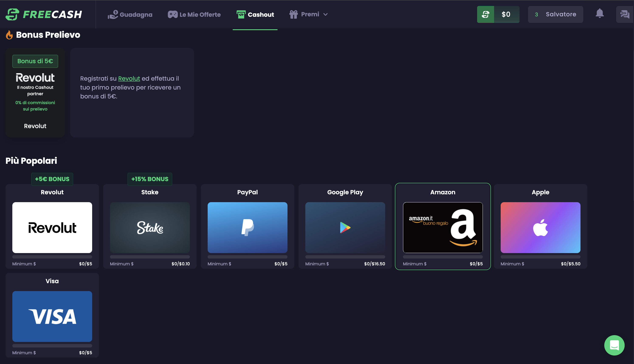Click the Revolut white card image

coord(52,227)
